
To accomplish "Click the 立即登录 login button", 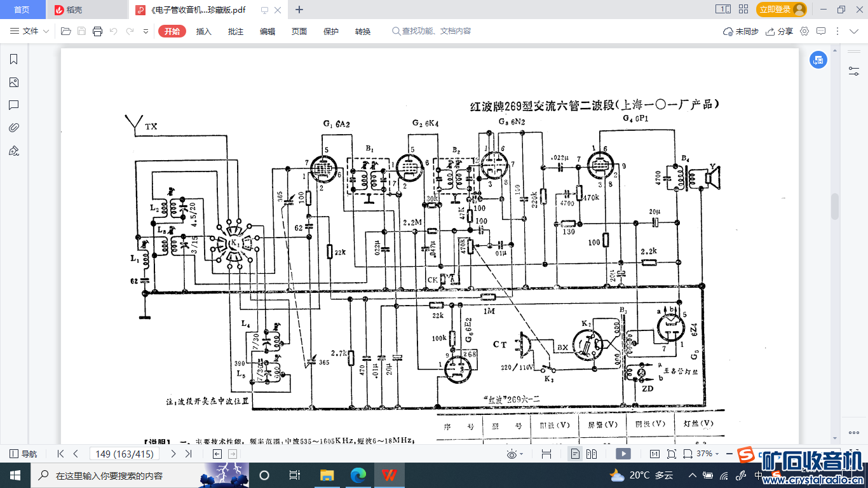I will pos(781,10).
